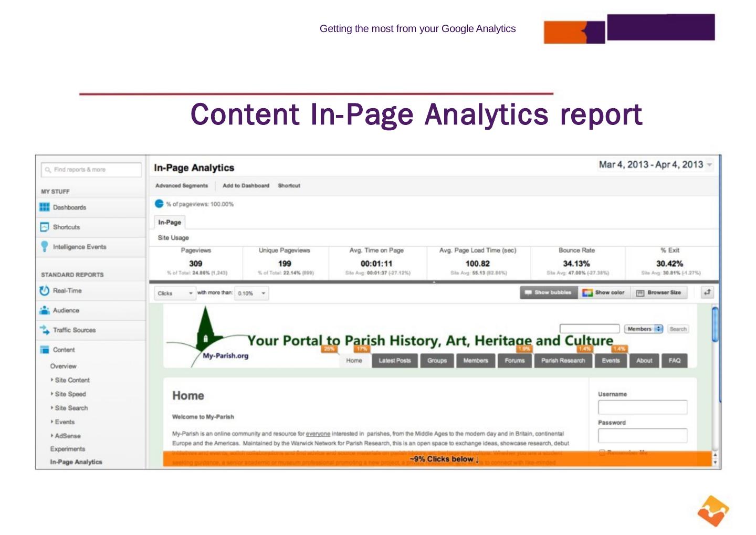Click the 25% click bubble
The width and height of the screenshot is (756, 535).
329,349
